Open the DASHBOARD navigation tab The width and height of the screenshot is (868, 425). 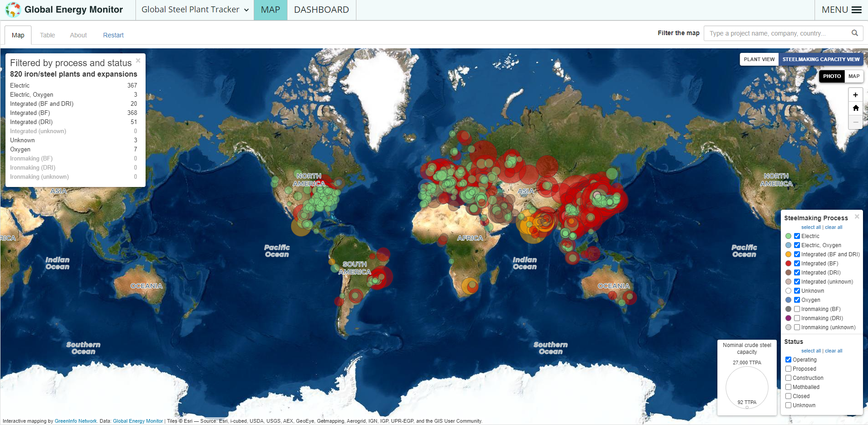tap(322, 10)
